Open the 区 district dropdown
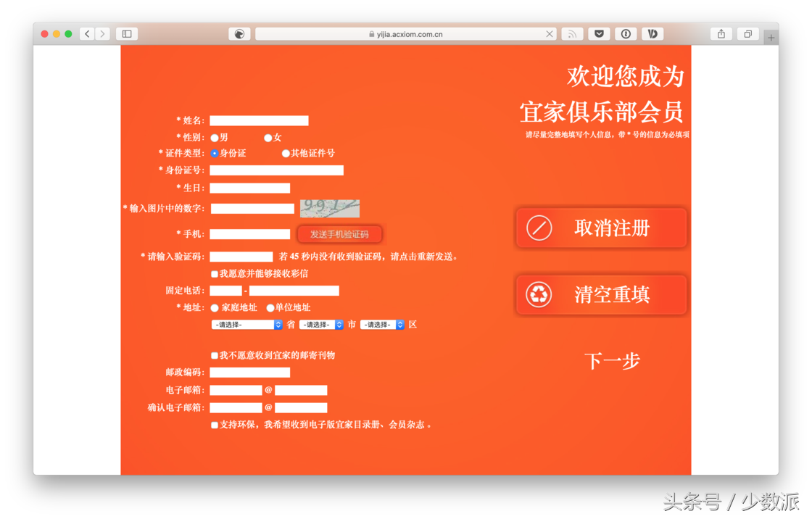 coord(382,325)
